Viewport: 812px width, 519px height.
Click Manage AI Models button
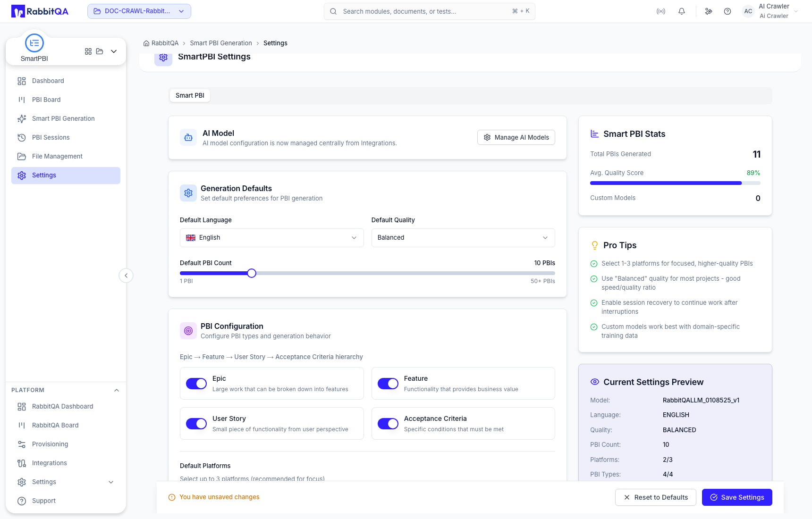pyautogui.click(x=516, y=137)
